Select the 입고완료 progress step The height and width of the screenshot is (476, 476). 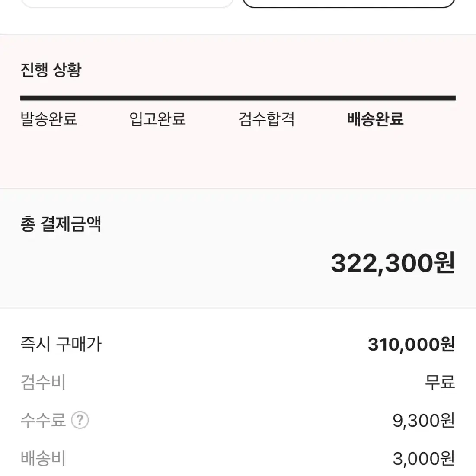157,119
